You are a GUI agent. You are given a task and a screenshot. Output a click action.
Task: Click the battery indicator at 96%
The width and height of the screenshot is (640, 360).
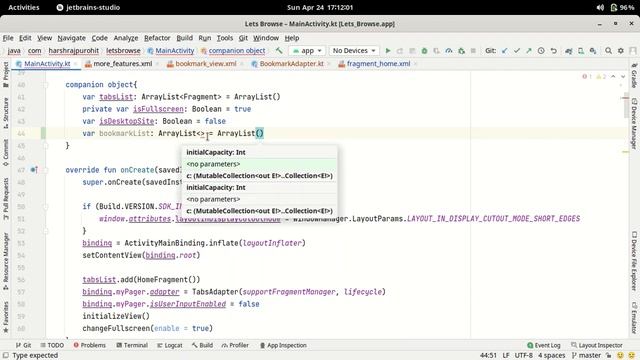coord(622,7)
